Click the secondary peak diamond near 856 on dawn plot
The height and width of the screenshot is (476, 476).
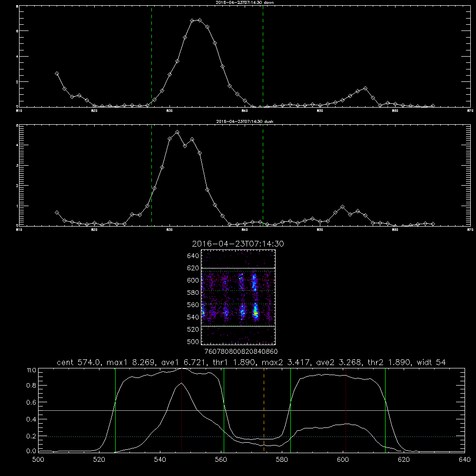click(x=365, y=89)
